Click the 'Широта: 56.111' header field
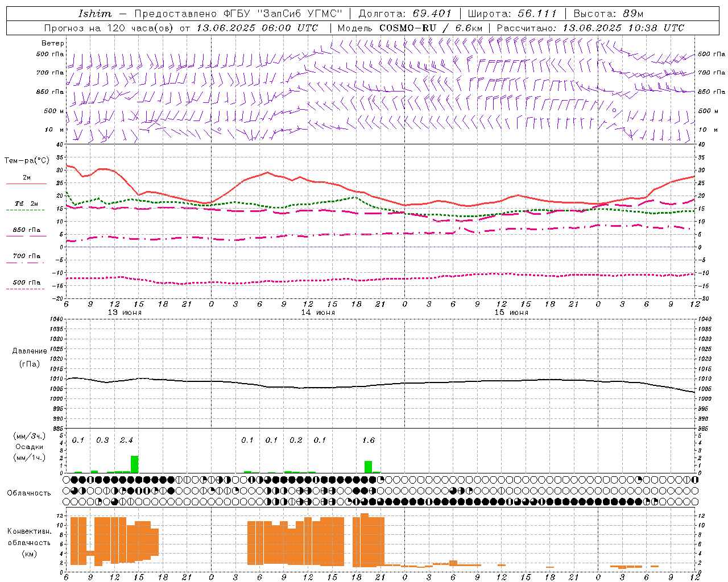 pos(512,14)
